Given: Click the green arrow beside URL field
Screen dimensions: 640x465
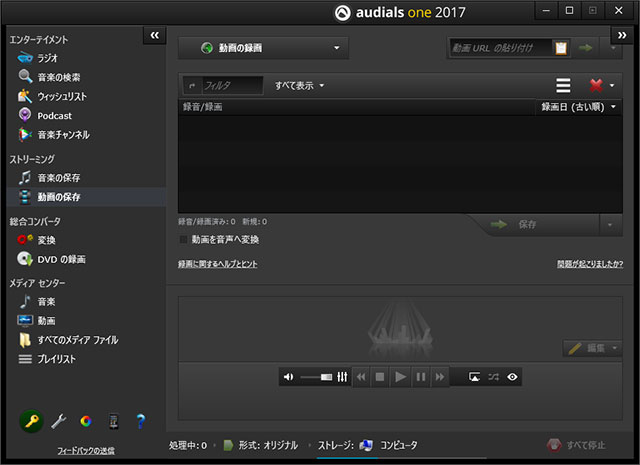Looking at the screenshot, I should pos(586,48).
